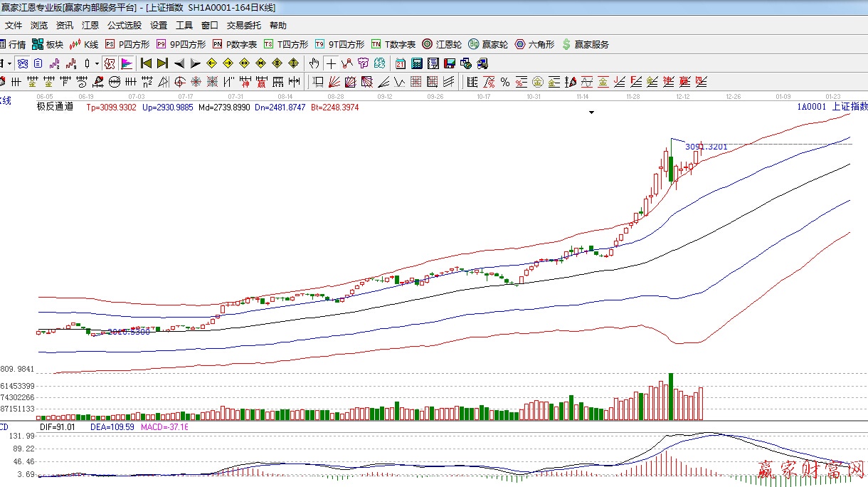Select the hand pan tool
868x487 pixels.
(314, 63)
